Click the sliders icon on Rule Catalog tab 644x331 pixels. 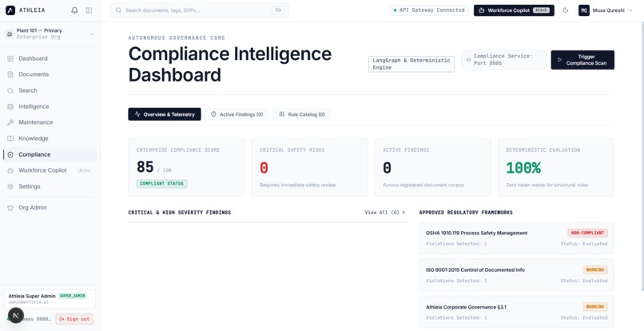click(282, 114)
